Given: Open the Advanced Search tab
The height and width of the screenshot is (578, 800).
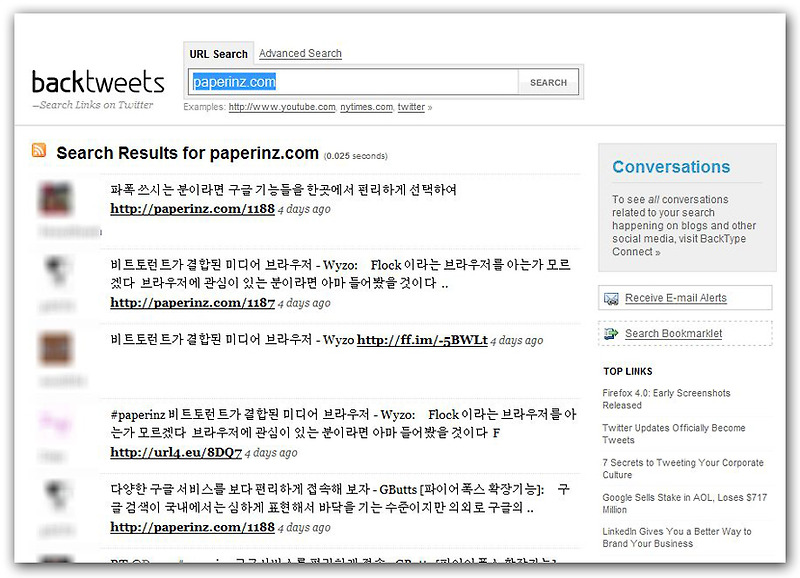Looking at the screenshot, I should click(300, 54).
